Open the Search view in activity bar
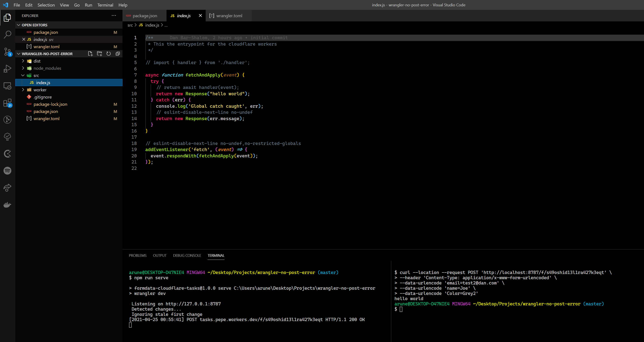Screen dimensions: 644x342 pos(7,34)
